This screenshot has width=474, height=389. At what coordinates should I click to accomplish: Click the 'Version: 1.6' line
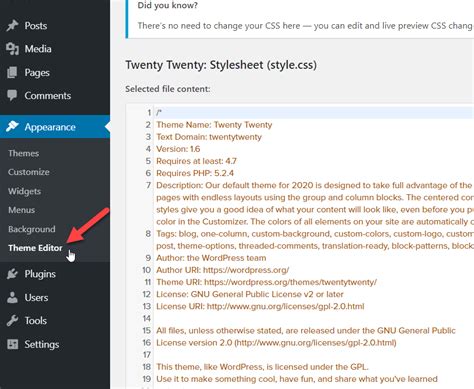[178, 149]
